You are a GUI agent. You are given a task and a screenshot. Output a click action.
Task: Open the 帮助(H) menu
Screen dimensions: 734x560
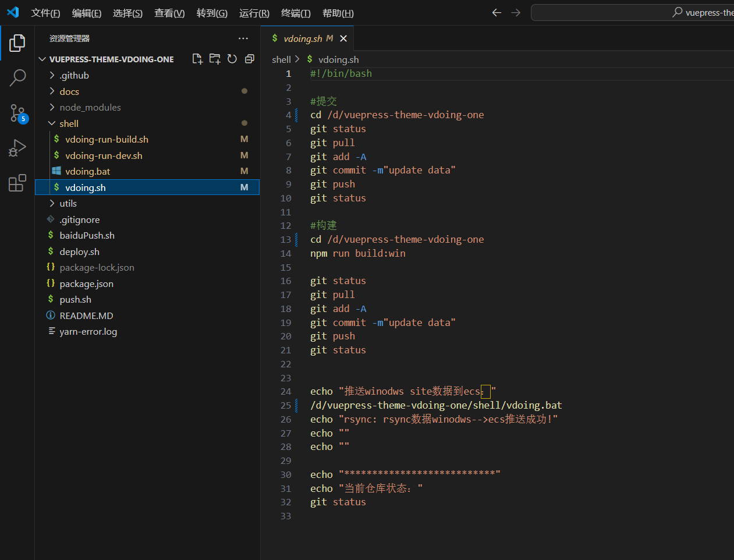tap(338, 13)
